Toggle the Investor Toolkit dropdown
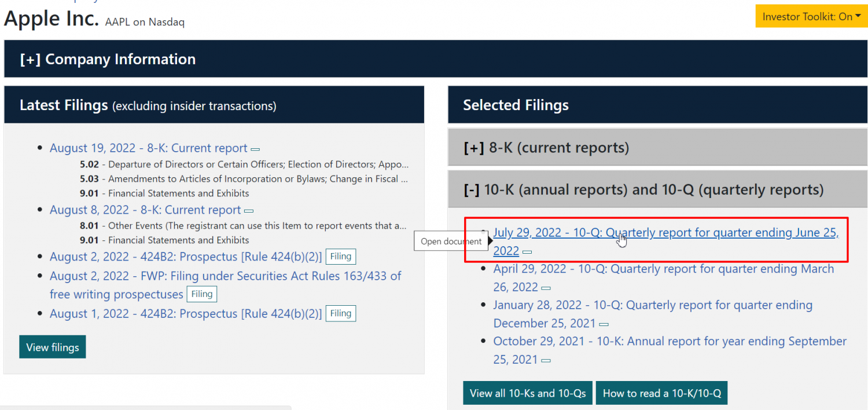 [x=811, y=16]
